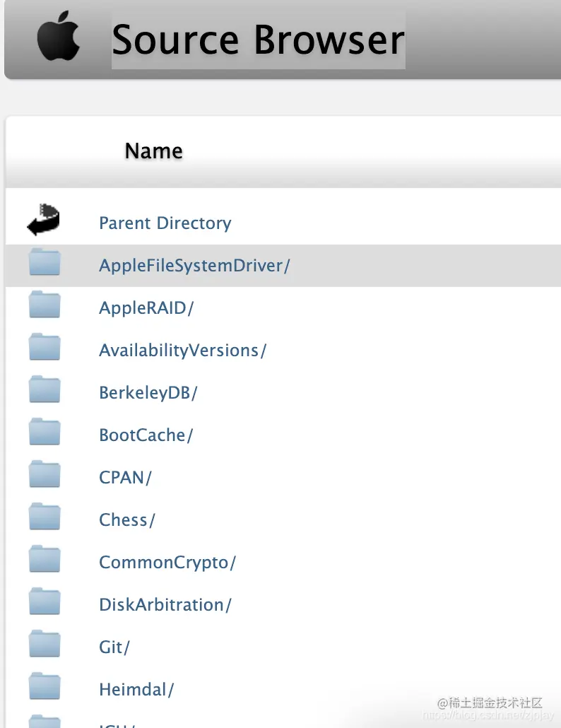Viewport: 561px width, 728px height.
Task: Open the AppleRAID/ directory link
Action: pyautogui.click(x=146, y=308)
